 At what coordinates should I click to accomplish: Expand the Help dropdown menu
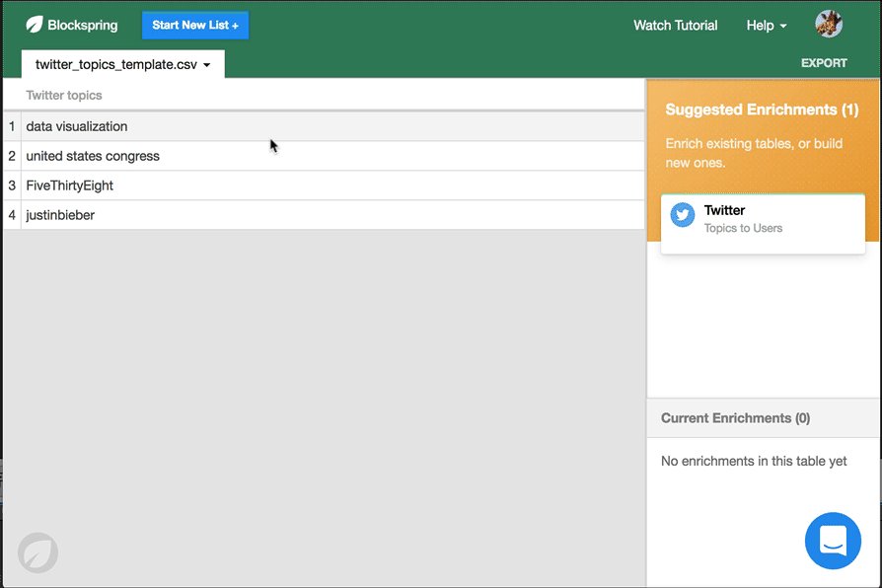767,26
